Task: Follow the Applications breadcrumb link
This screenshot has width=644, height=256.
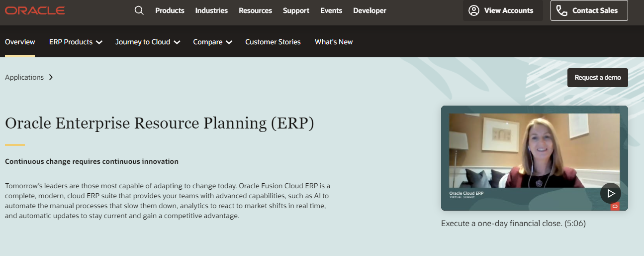Action: (24, 77)
